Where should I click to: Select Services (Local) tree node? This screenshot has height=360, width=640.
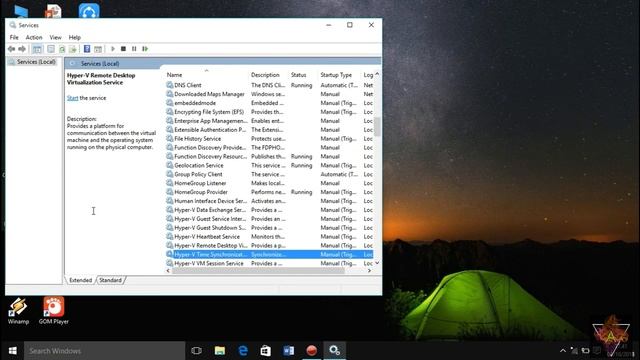tap(36, 62)
